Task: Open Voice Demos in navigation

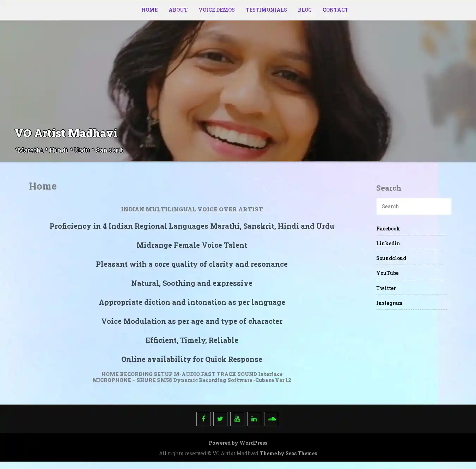Action: pos(216,10)
